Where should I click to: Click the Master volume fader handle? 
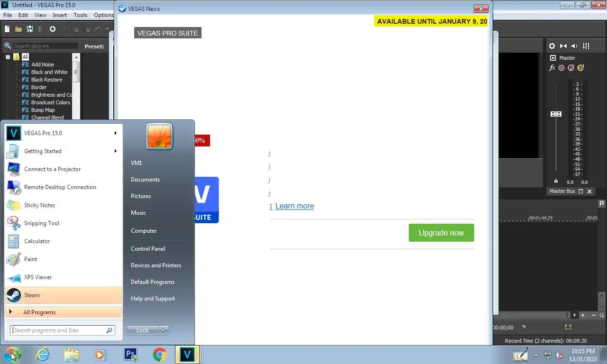tap(556, 114)
